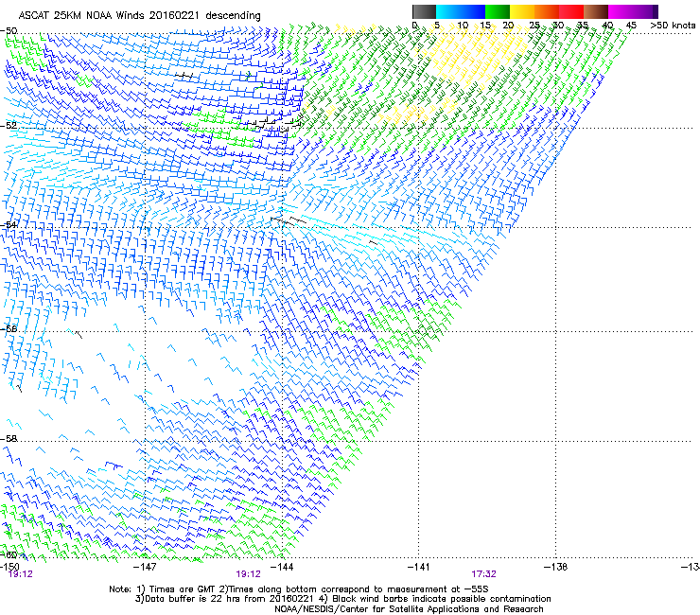The image size is (700, 615).
Task: Click the '-56' latitude axis label
Action: click(9, 328)
